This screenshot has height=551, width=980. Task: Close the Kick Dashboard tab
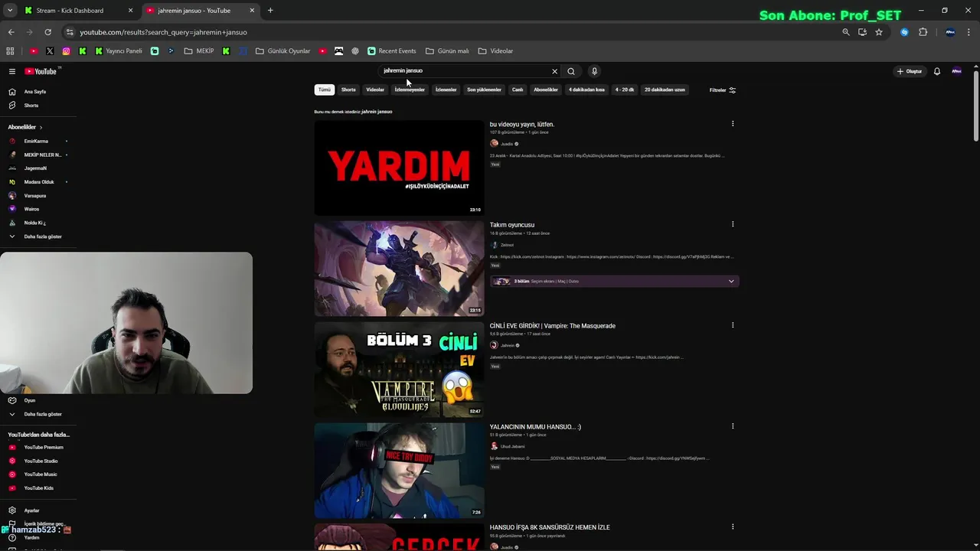(130, 11)
